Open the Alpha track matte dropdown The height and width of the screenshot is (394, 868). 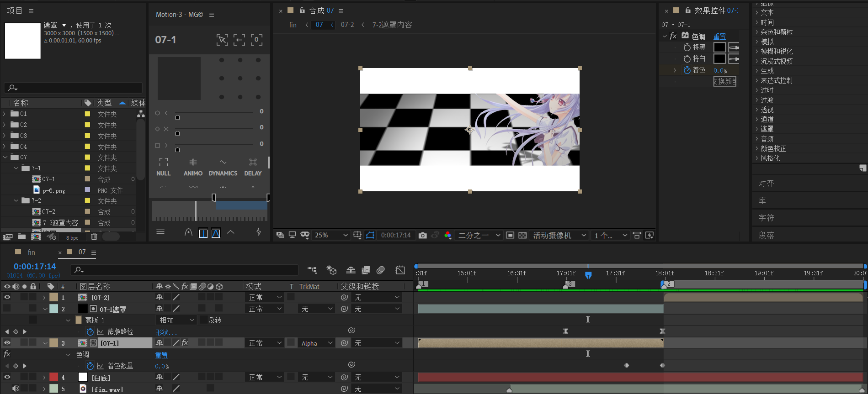click(x=316, y=343)
